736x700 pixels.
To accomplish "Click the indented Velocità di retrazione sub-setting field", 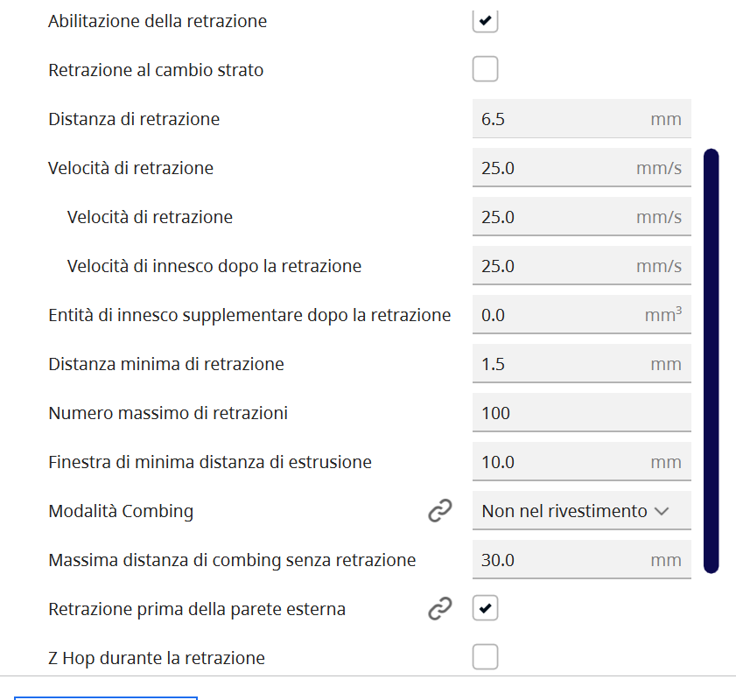I will point(560,218).
